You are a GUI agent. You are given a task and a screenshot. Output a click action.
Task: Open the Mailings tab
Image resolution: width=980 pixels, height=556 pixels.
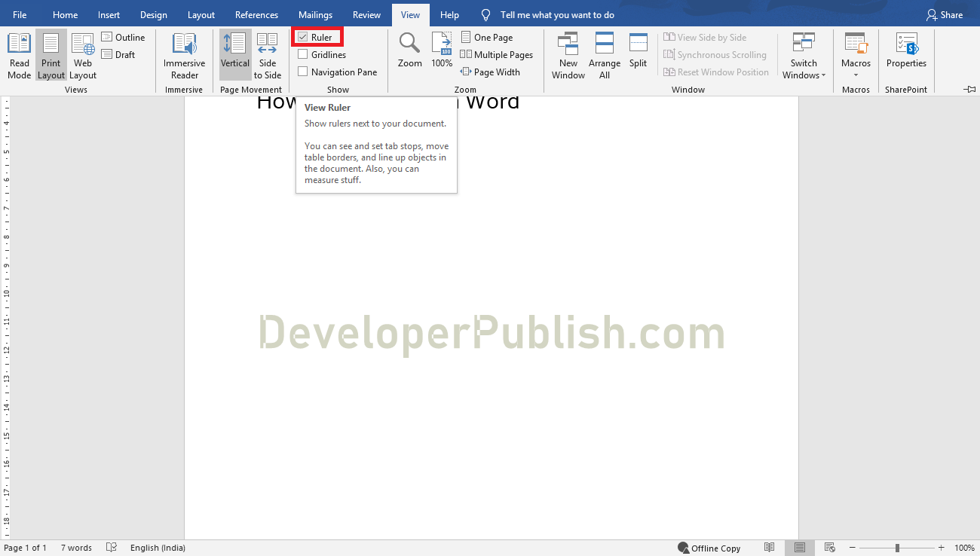pos(315,14)
